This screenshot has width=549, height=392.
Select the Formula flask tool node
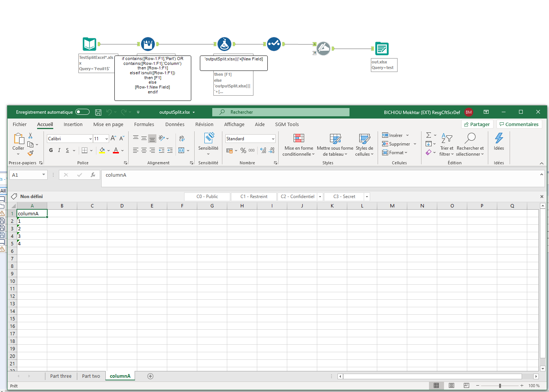tap(224, 44)
